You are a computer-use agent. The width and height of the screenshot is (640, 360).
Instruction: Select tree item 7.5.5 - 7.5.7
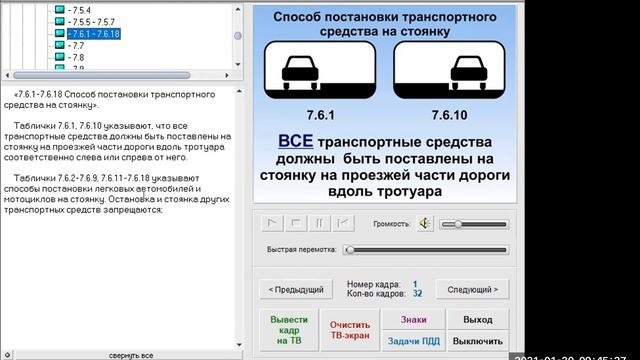pos(91,22)
